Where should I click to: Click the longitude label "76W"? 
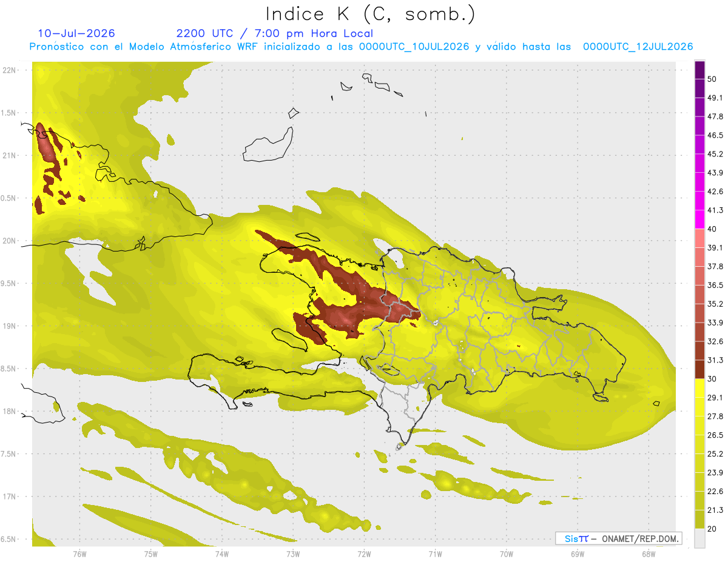79,554
